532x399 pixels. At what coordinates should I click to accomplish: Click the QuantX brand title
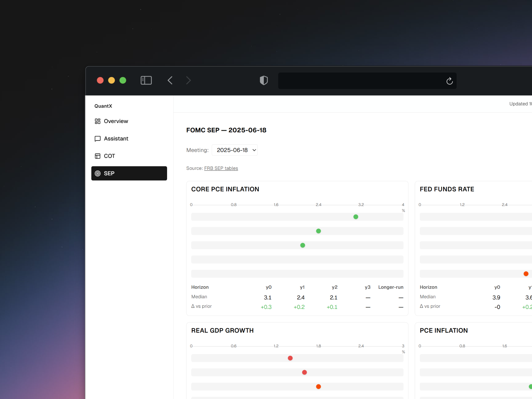pos(103,106)
